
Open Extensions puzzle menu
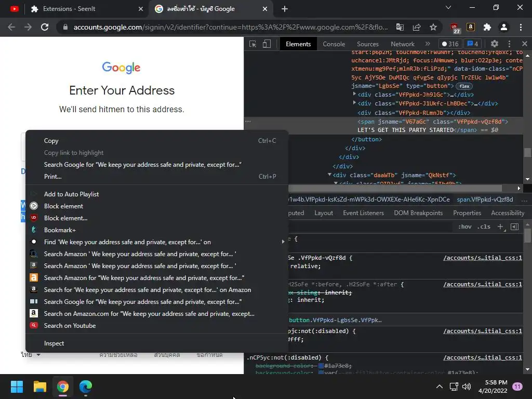point(487,27)
